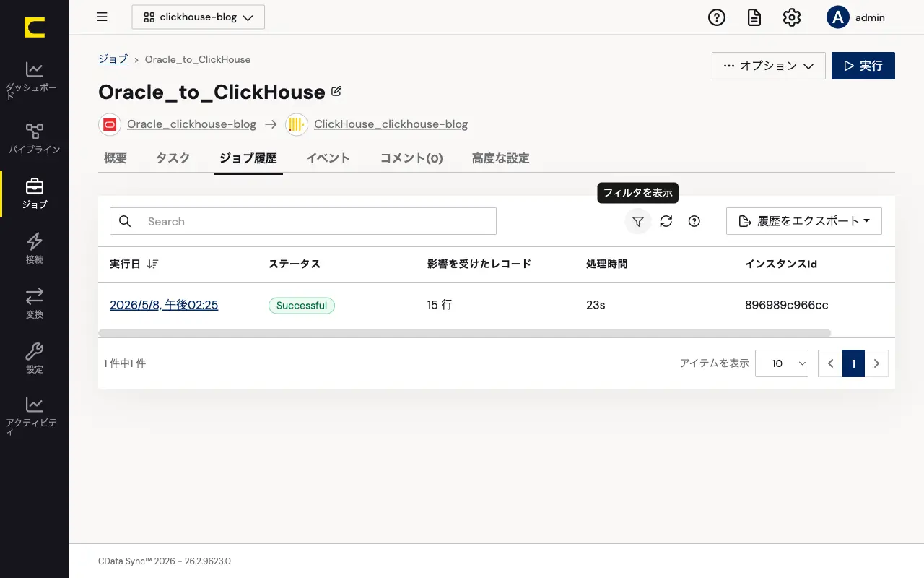The height and width of the screenshot is (578, 924).
Task: Open the パイプライン sidebar item
Action: point(34,138)
